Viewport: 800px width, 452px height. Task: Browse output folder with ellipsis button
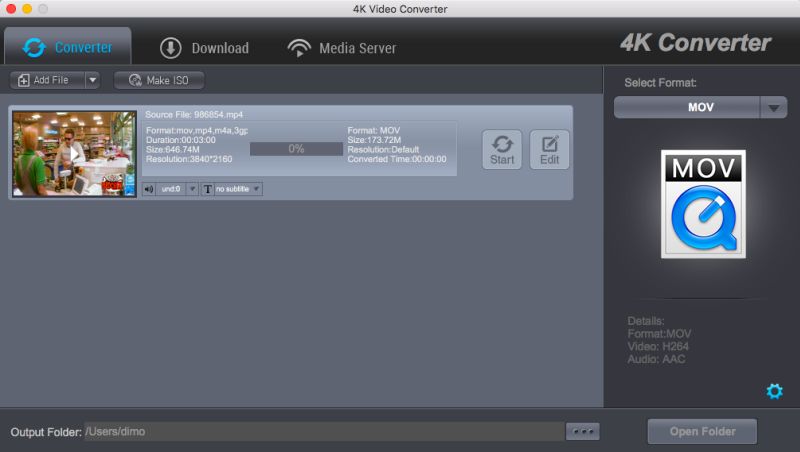click(x=583, y=432)
